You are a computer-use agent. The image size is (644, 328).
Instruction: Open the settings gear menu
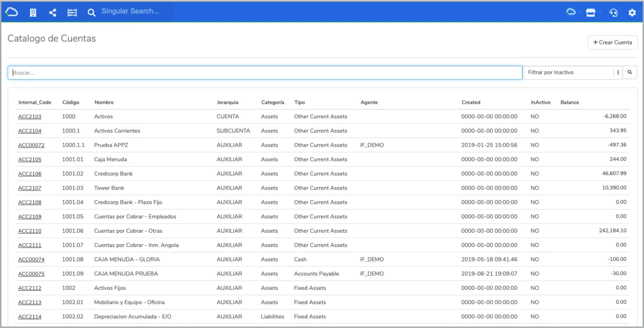tap(632, 12)
